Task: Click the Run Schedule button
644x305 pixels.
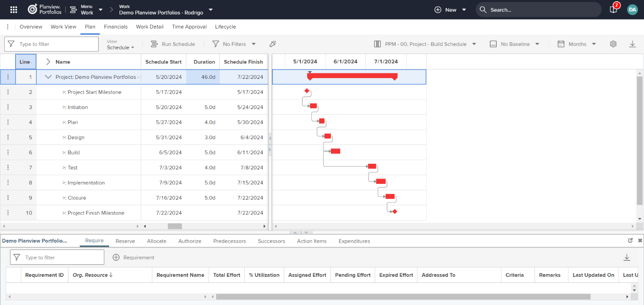Action: (173, 44)
